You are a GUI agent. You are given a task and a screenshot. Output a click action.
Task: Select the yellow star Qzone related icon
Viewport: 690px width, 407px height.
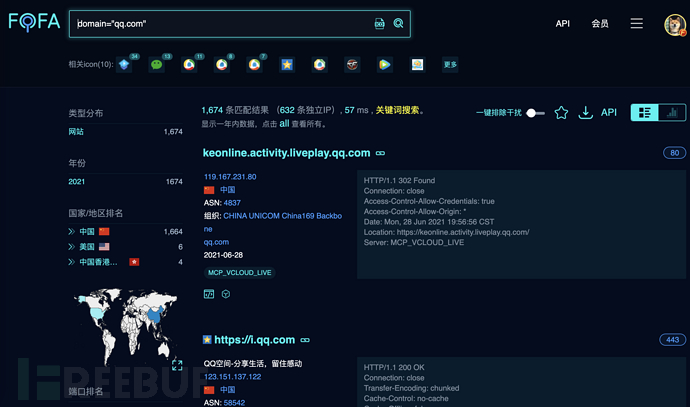pos(287,65)
